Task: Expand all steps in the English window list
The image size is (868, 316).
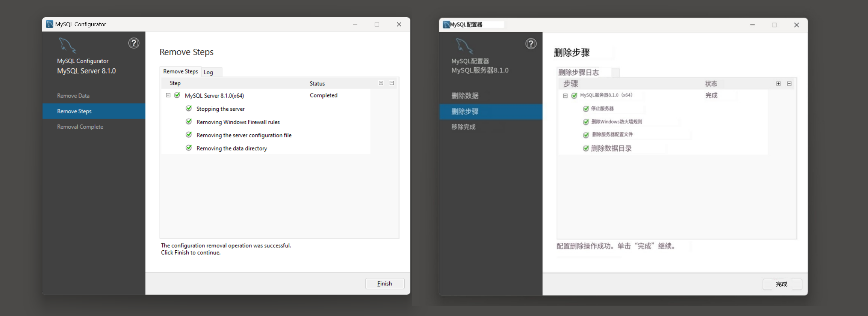Action: [381, 83]
